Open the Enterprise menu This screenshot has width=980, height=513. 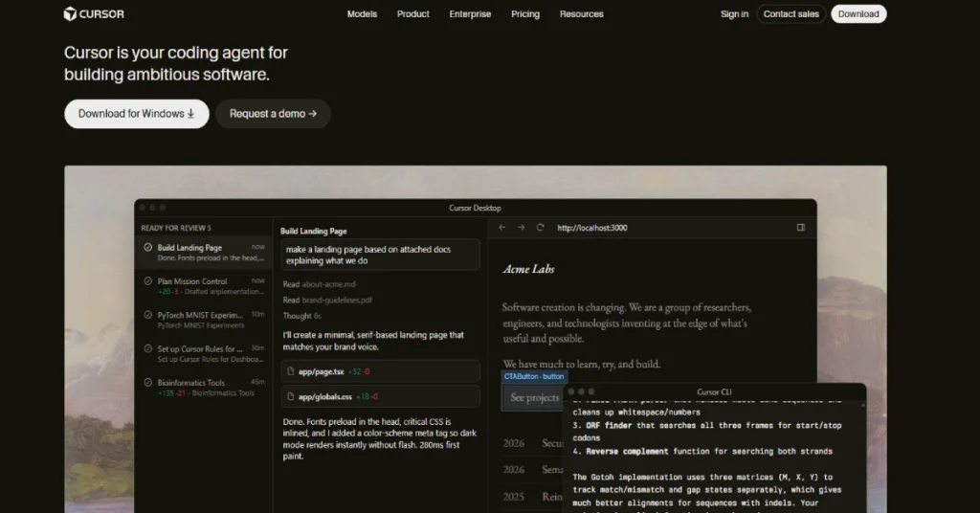point(470,13)
